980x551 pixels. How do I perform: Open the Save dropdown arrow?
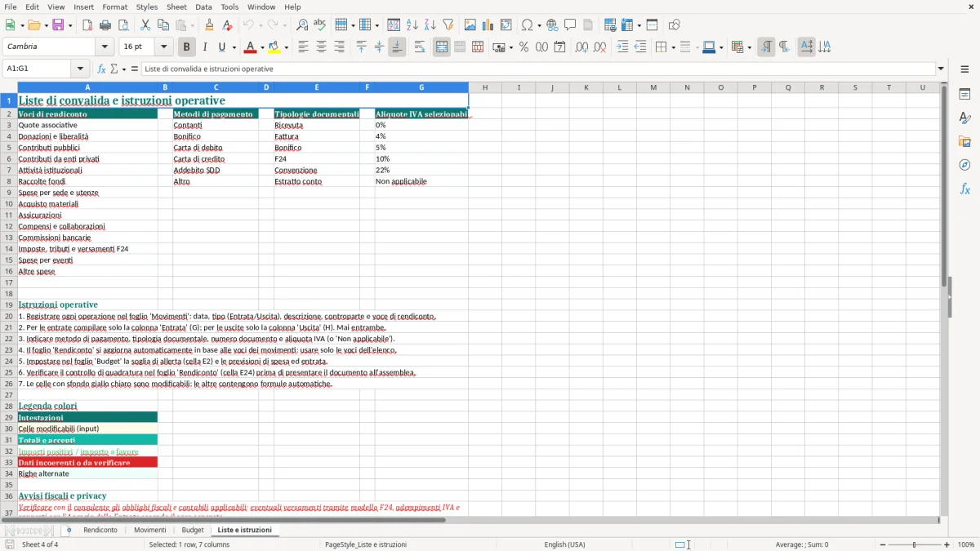click(69, 25)
